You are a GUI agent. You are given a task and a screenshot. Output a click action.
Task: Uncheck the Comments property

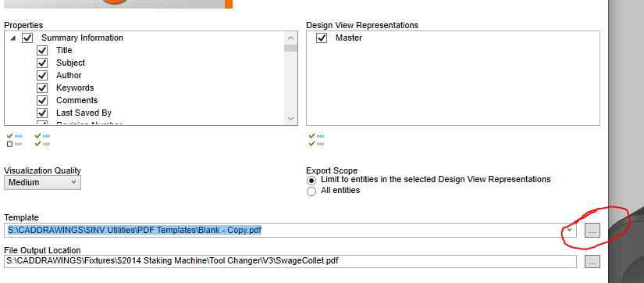point(42,100)
